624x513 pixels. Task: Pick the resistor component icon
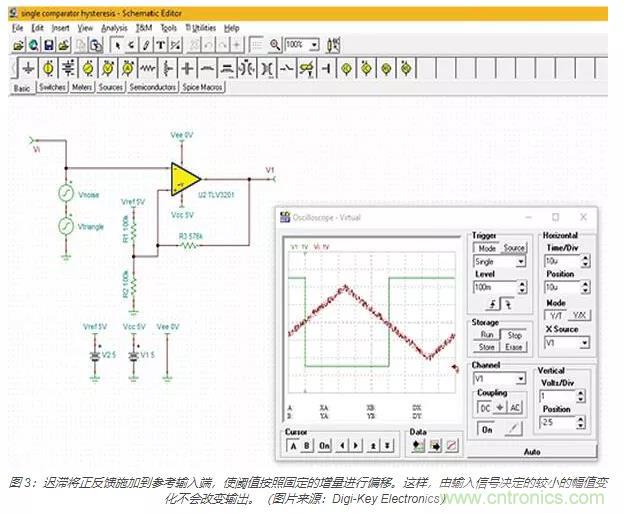[148, 68]
